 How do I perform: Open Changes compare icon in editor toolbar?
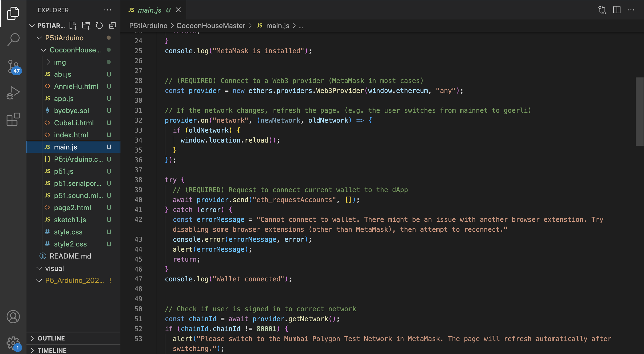pos(602,10)
